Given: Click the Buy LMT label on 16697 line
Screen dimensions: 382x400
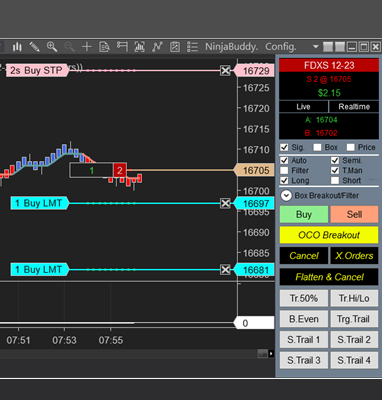Looking at the screenshot, I should click(40, 203).
